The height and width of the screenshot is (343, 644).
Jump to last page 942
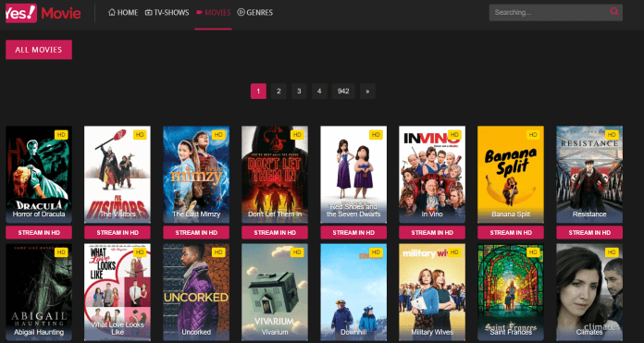pyautogui.click(x=343, y=92)
